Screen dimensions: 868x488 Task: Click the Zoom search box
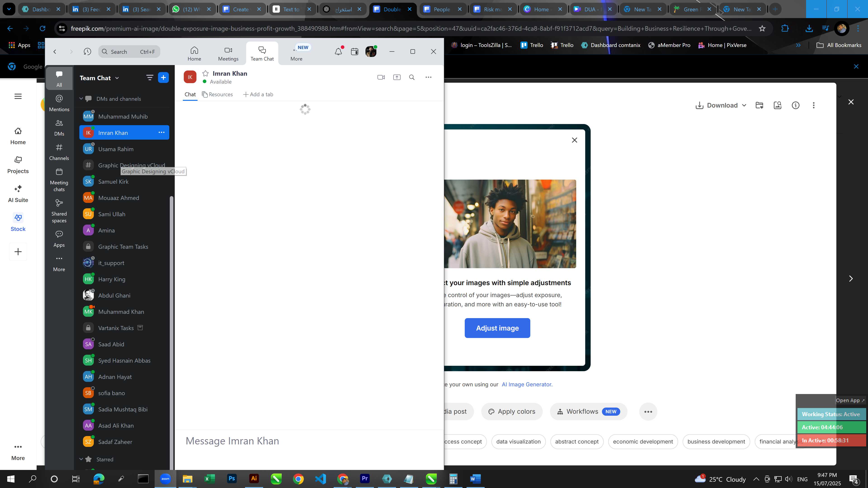point(129,52)
